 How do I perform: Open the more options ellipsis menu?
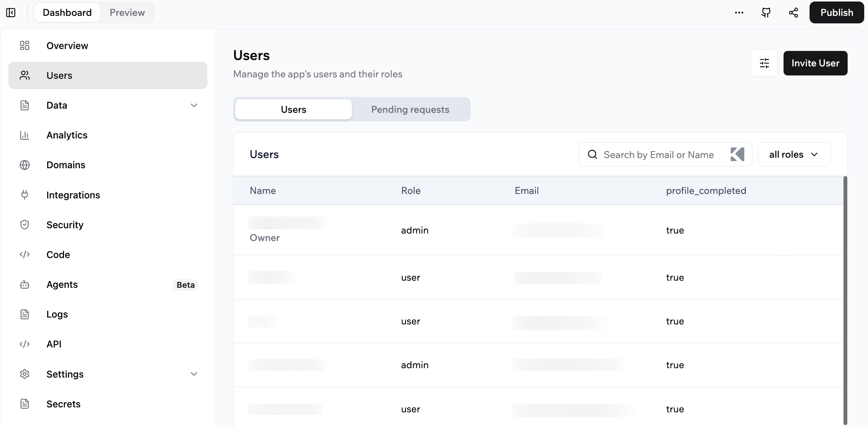(x=739, y=12)
